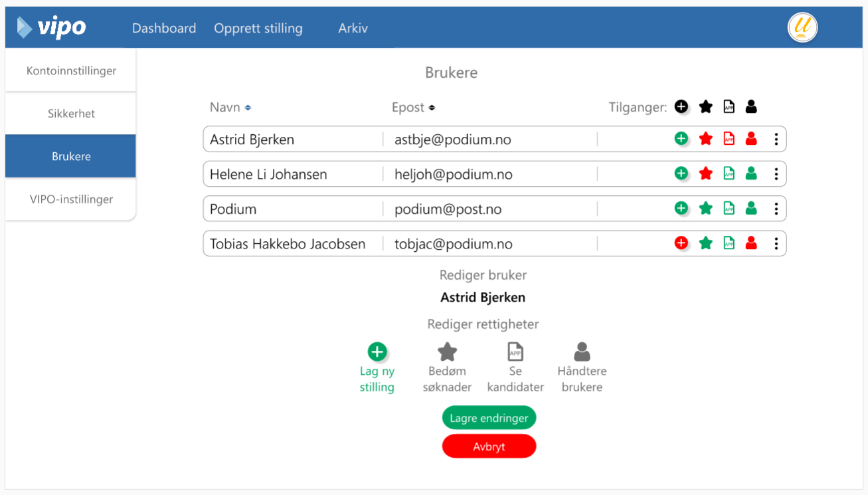Click Astrid Bjerken's red star permission icon
Screen dimensions: 868x495
click(x=705, y=139)
